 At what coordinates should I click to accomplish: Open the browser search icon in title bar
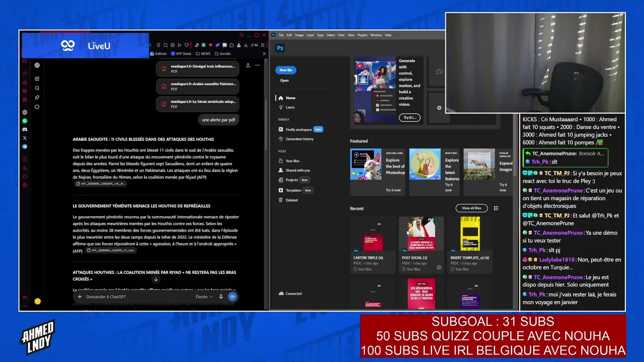(242, 35)
